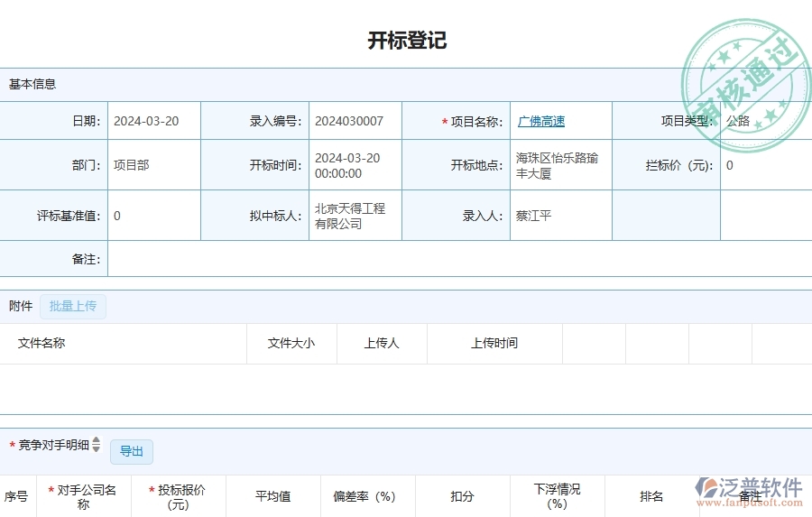Click the 批量上传 button
Screen dimensions: 812x517
(73, 307)
